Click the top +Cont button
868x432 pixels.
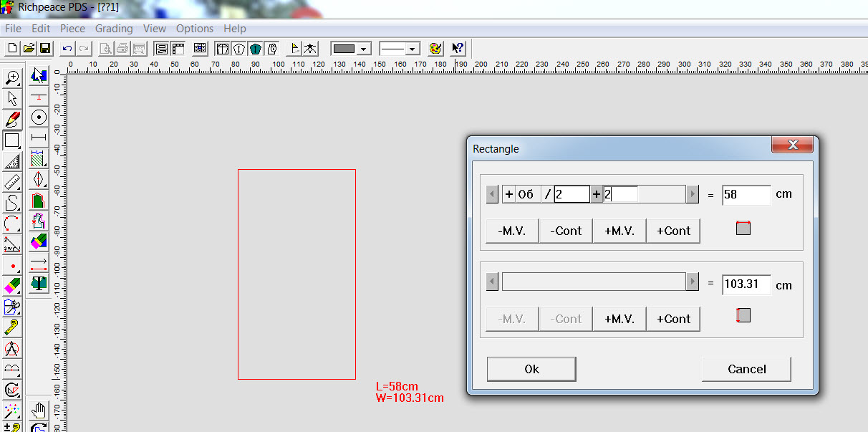(x=673, y=231)
